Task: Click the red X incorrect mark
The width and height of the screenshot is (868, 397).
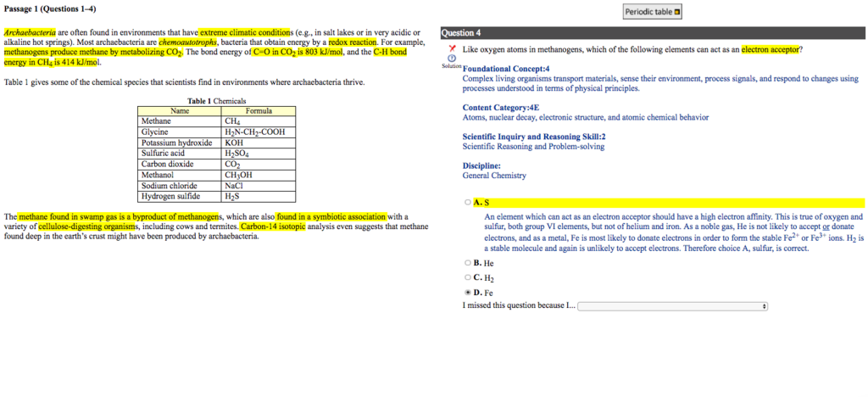Action: (x=451, y=49)
